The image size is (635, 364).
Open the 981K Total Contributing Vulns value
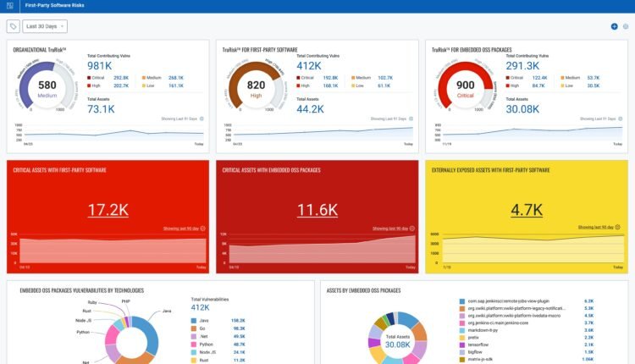99,65
